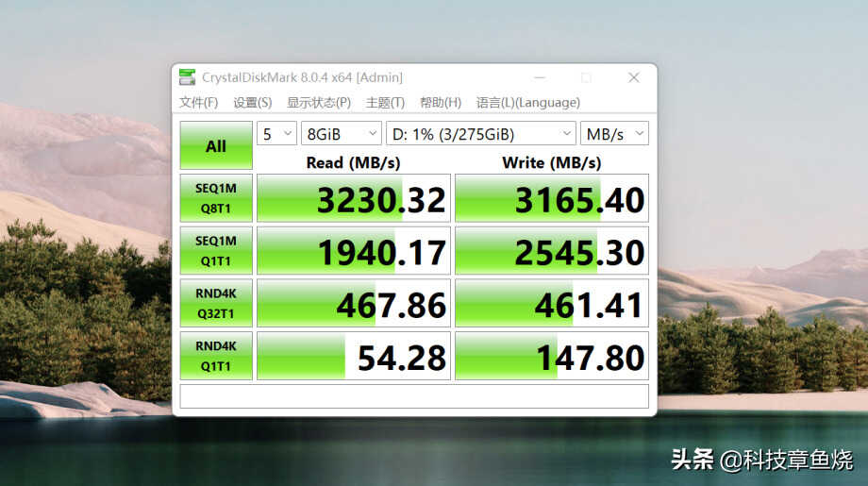Open the 设置(S) menu

coord(253,103)
